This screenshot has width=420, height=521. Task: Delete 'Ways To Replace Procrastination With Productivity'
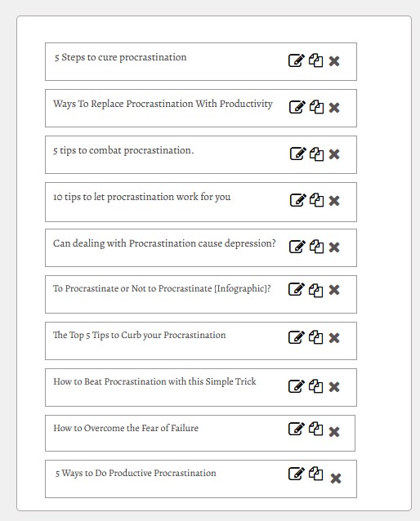(334, 108)
